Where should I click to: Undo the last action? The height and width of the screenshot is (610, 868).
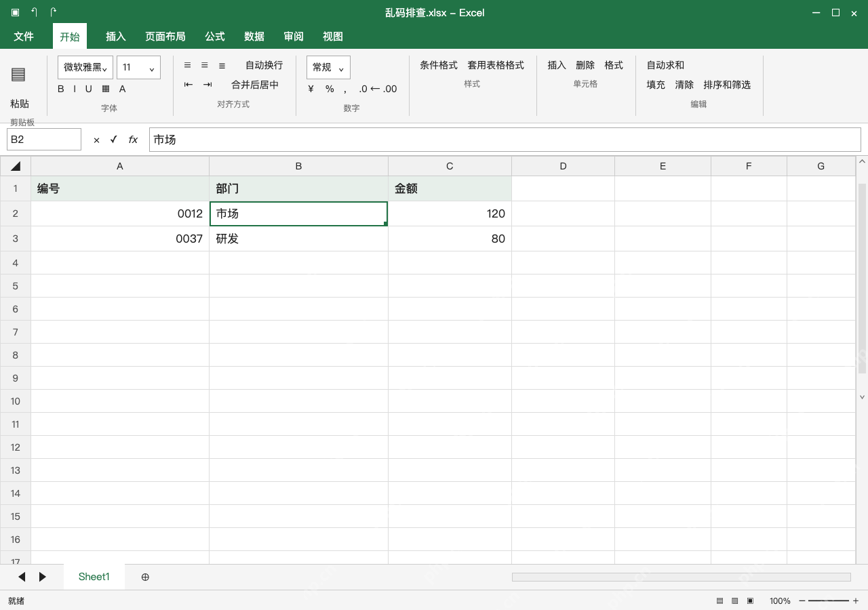click(x=34, y=12)
